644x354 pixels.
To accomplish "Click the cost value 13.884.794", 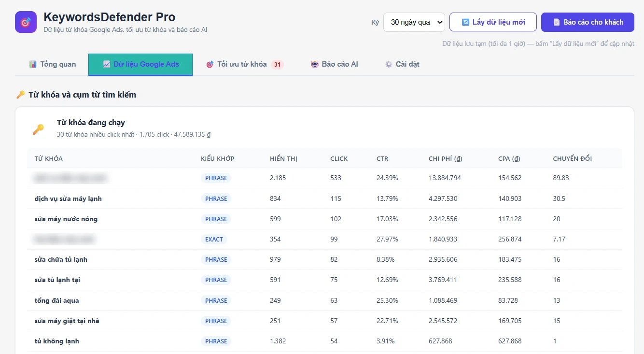I will click(445, 178).
